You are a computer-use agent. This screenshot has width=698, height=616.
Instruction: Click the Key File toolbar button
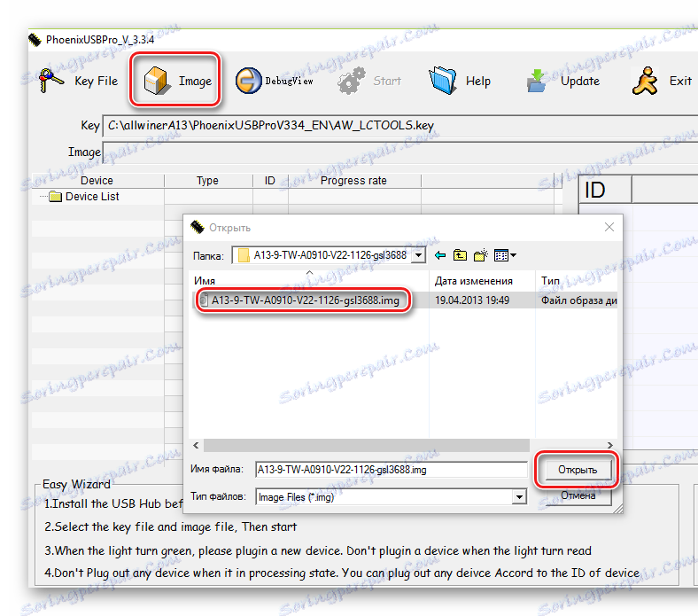click(x=78, y=81)
